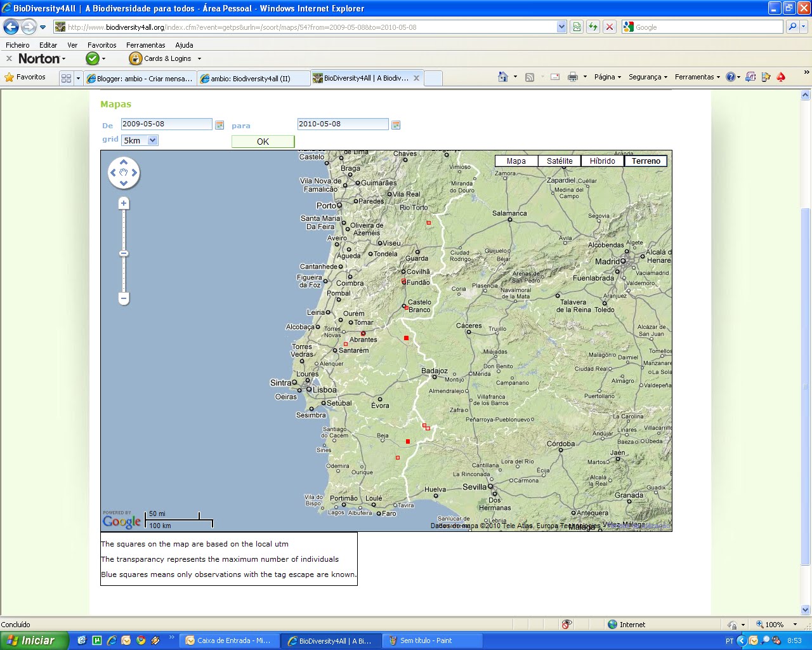Click the page vertical scrollbar thumb
This screenshot has width=812, height=650.
[x=806, y=386]
